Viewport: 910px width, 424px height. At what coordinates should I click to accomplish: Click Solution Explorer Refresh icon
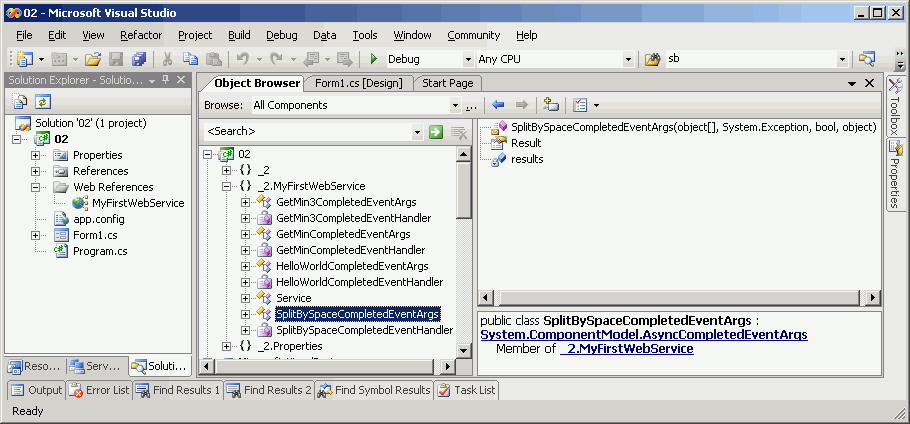click(44, 102)
